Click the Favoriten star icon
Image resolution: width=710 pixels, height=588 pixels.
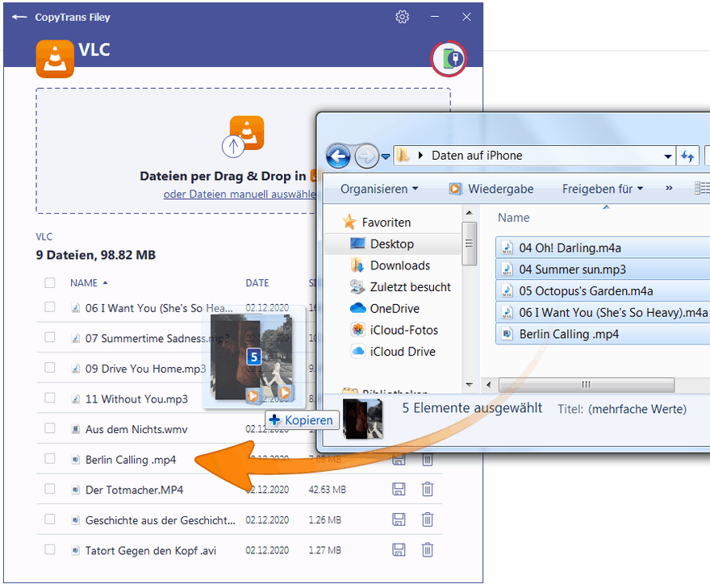click(349, 222)
